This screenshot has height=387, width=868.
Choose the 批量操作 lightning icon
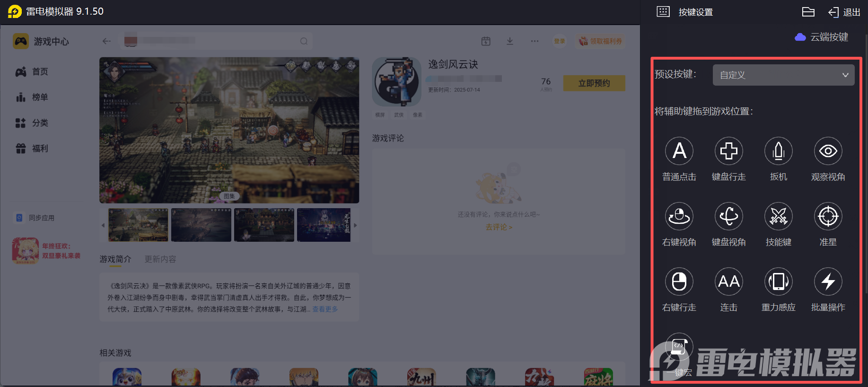coord(828,281)
